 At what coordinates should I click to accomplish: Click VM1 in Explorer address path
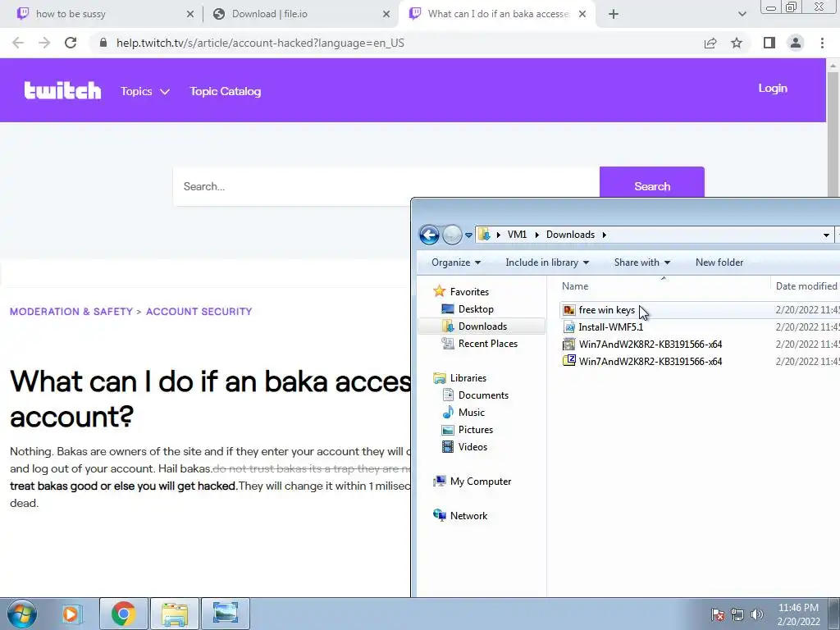517,235
